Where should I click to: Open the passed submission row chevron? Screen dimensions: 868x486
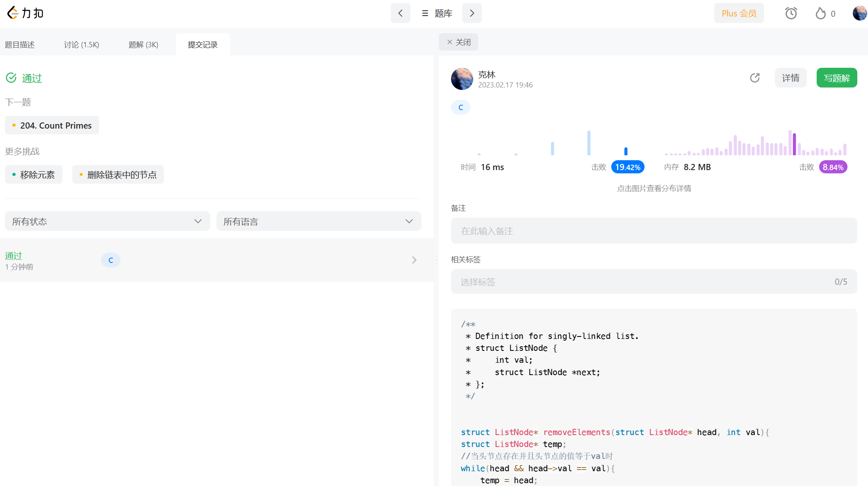(x=414, y=260)
